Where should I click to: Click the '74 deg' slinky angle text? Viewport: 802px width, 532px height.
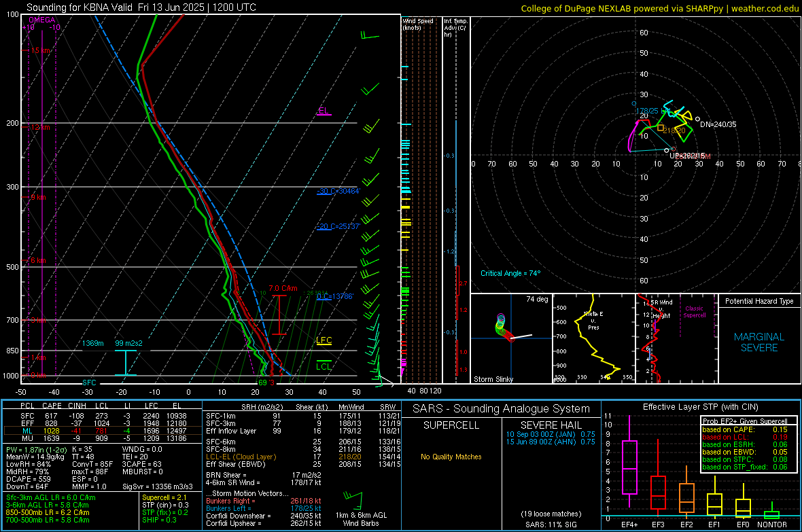(537, 299)
